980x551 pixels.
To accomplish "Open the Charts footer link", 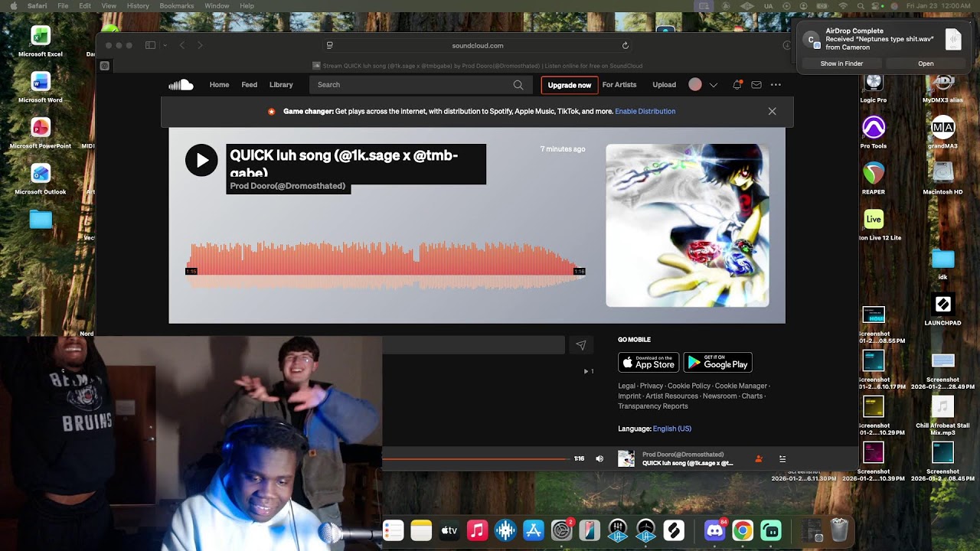I will [x=752, y=396].
